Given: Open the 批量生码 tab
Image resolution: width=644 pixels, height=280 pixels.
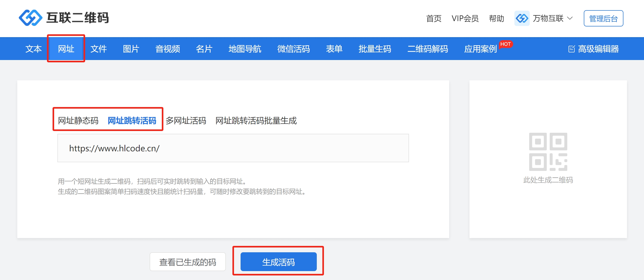Looking at the screenshot, I should pos(375,49).
